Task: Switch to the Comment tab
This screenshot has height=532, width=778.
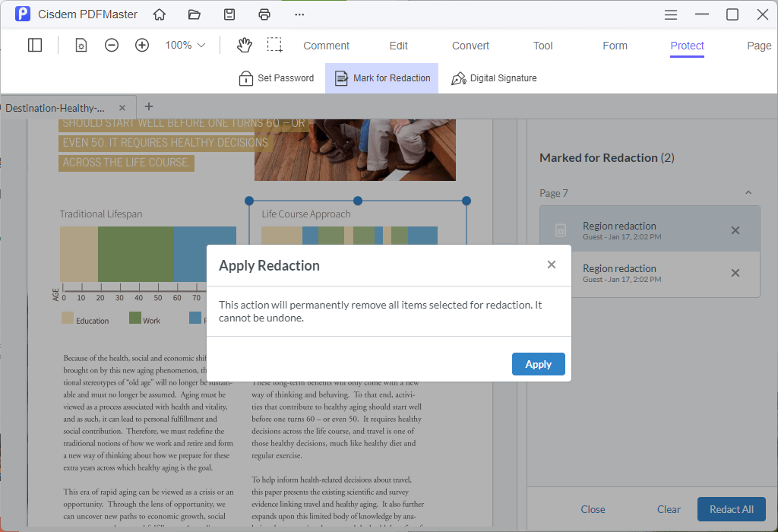Action: tap(326, 46)
